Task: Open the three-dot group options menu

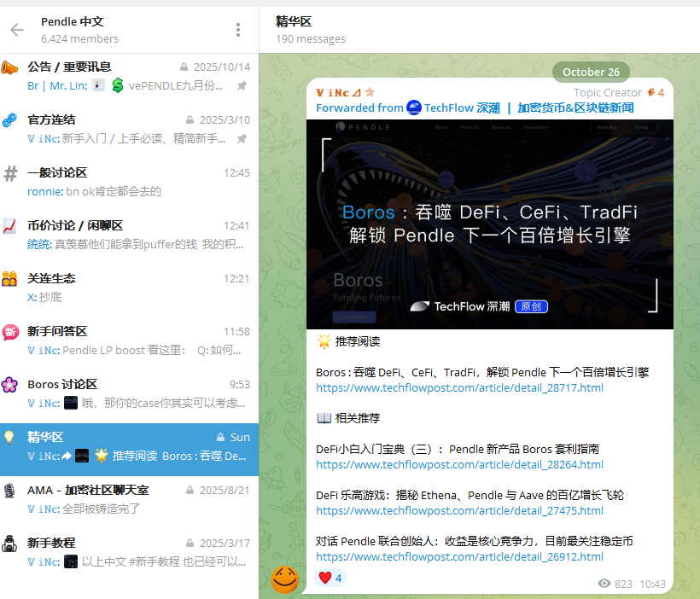Action: click(238, 30)
